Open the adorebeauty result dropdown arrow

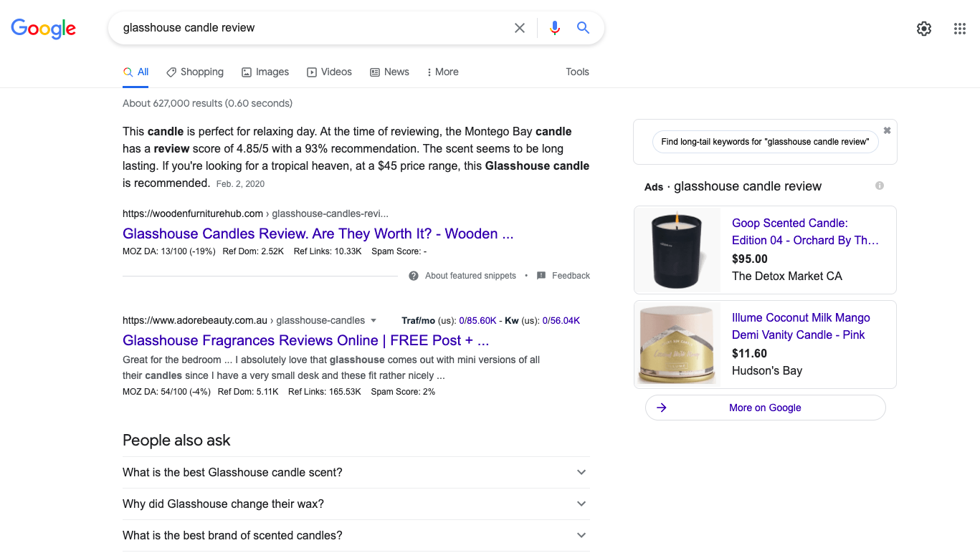(x=374, y=321)
